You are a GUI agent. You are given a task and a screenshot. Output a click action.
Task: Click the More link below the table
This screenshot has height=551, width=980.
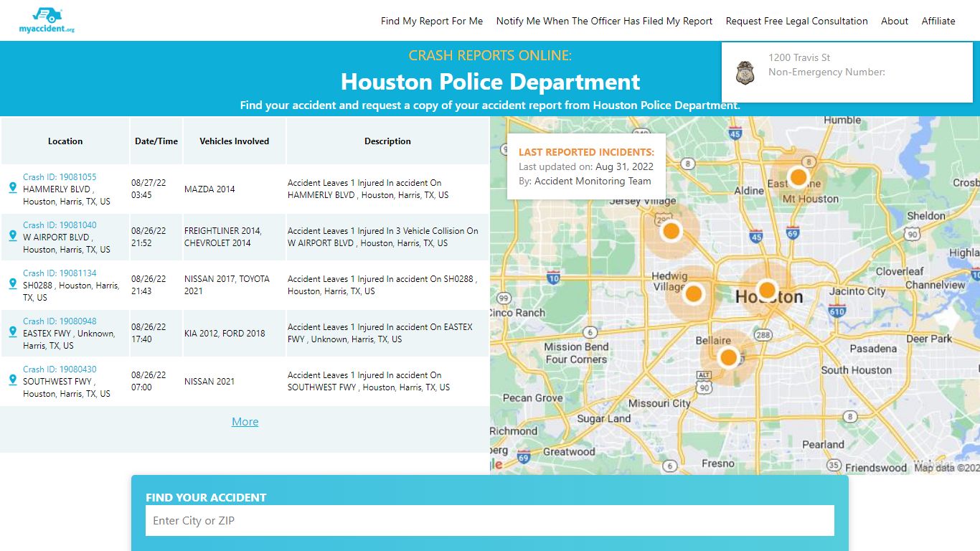(x=245, y=422)
